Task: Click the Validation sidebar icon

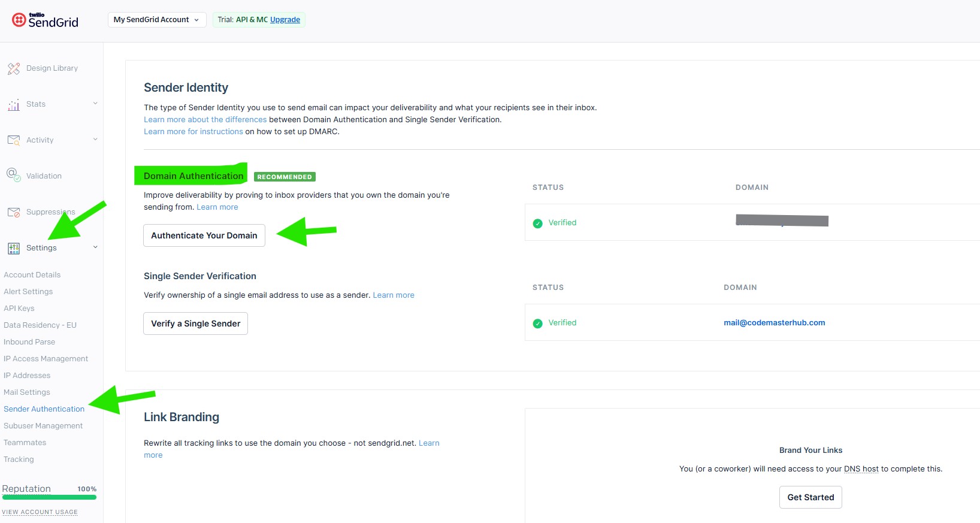Action: click(x=14, y=175)
